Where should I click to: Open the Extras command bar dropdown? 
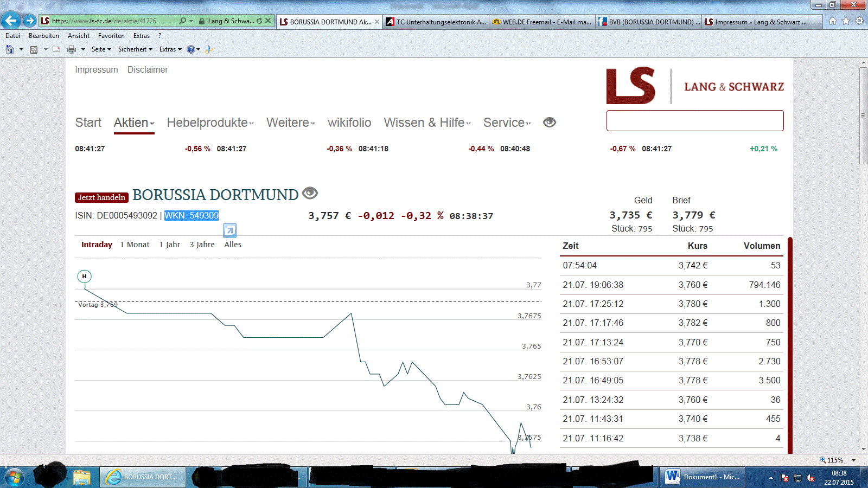pos(170,49)
